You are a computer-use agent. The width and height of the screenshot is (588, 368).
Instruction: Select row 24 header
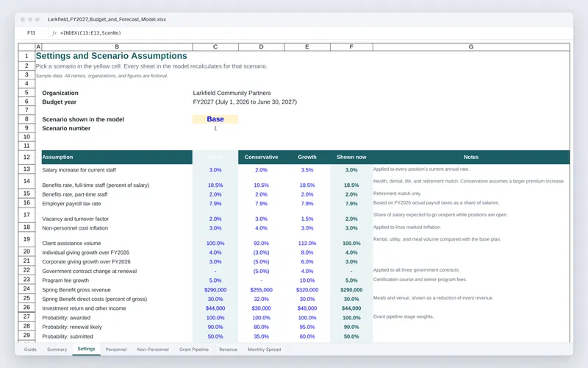tap(26, 289)
